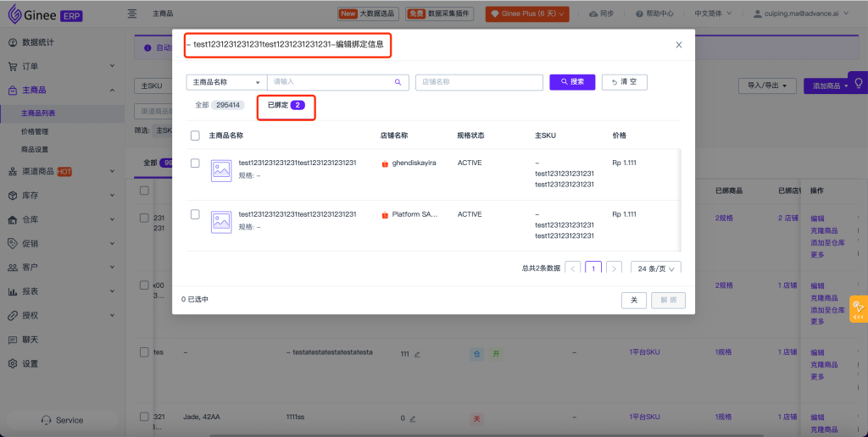This screenshot has width=868, height=437.
Task: Click the 同步 sync icon in header
Action: click(593, 14)
